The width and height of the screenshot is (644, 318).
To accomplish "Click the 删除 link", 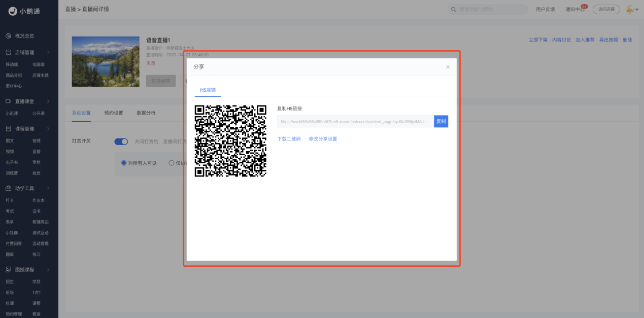I will click(627, 40).
